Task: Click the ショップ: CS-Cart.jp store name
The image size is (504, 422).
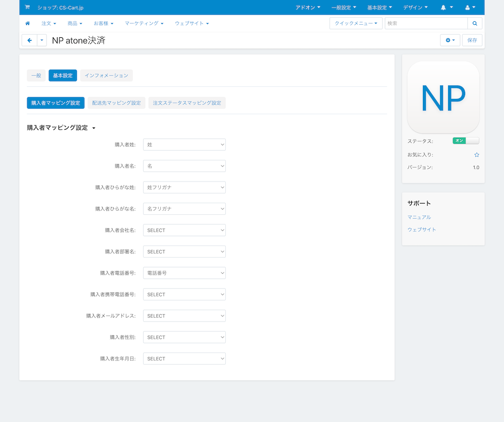Action: pyautogui.click(x=60, y=8)
